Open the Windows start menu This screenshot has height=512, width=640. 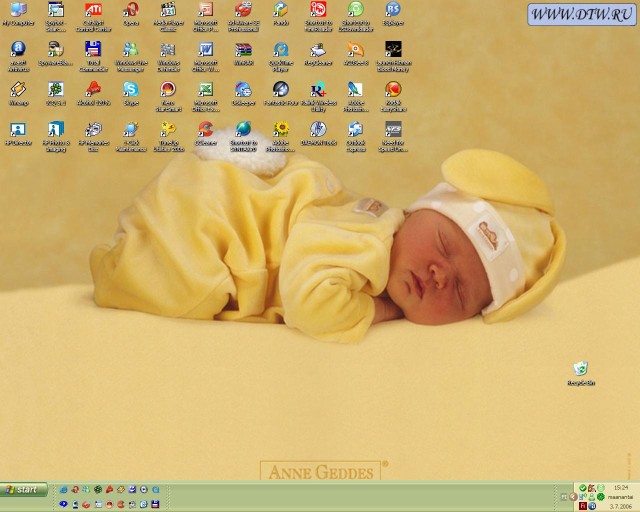point(24,490)
